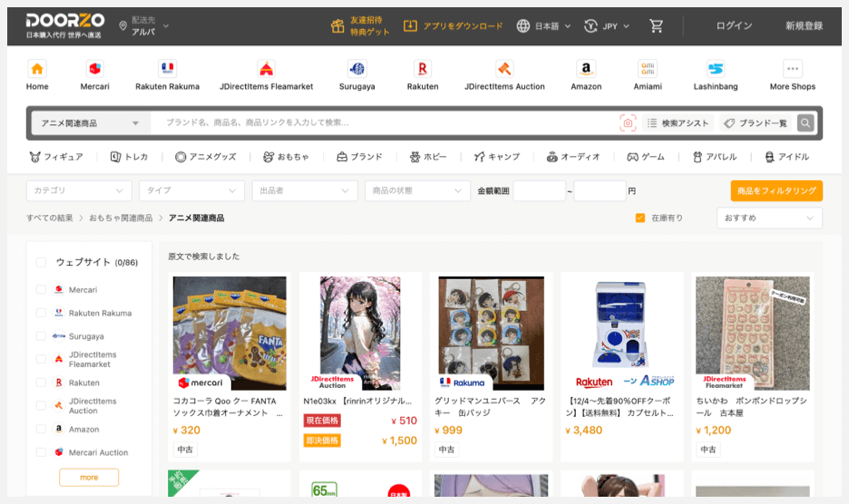Open the アニメ関連商品 search category dropdown
Viewport: 849px width, 504px height.
tap(91, 123)
